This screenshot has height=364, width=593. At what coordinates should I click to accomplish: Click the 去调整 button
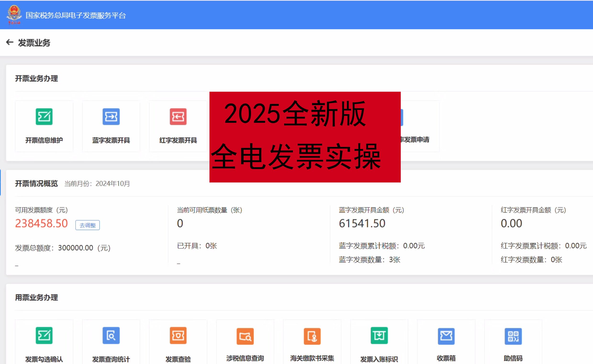[88, 225]
